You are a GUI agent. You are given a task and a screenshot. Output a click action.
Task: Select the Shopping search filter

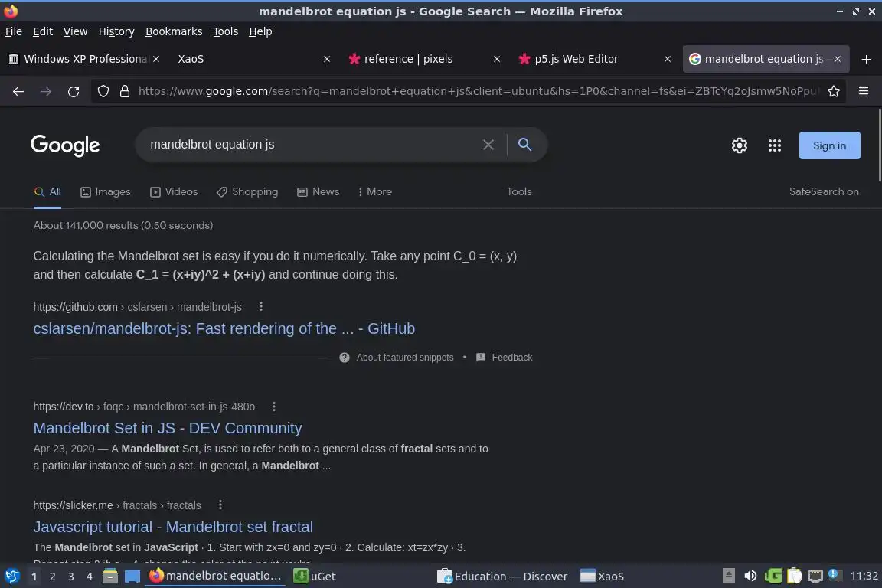click(x=247, y=192)
